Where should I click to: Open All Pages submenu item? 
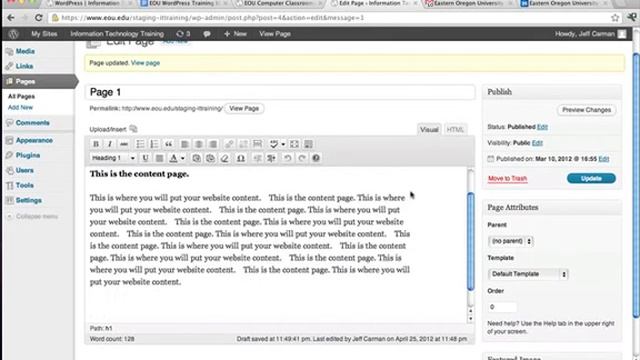pos(21,96)
